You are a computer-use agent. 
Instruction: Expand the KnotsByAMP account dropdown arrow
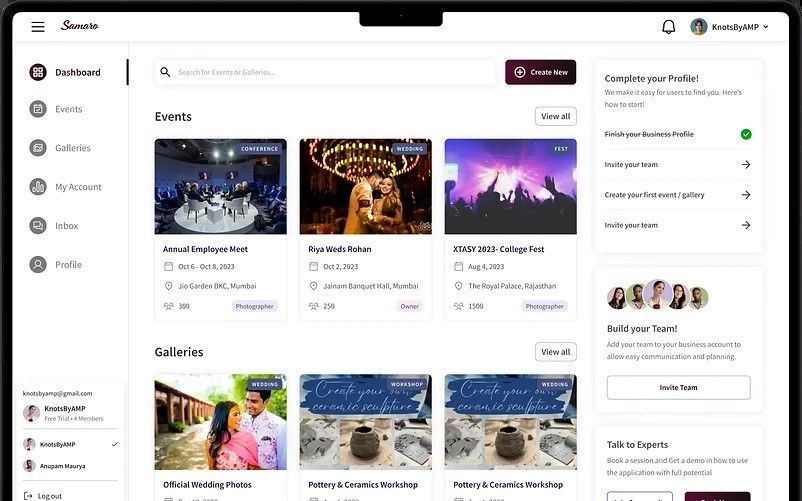click(766, 27)
